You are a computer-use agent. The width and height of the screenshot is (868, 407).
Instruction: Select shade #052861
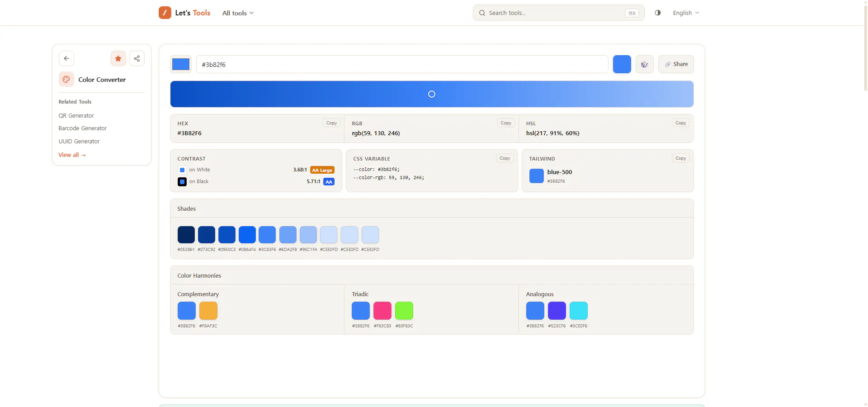pyautogui.click(x=186, y=235)
